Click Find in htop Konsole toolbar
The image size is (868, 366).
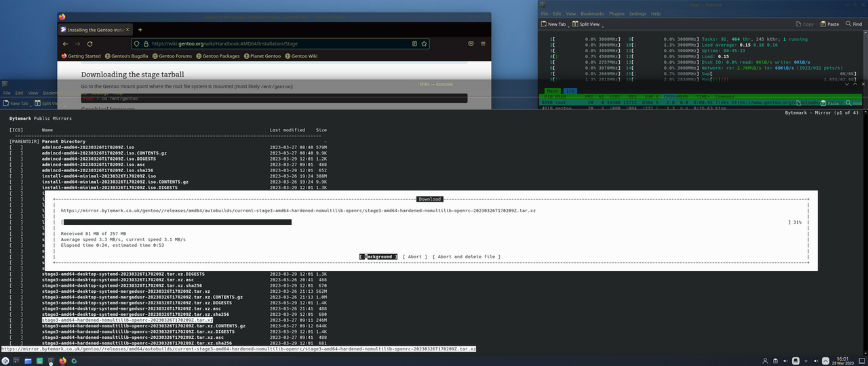click(853, 24)
